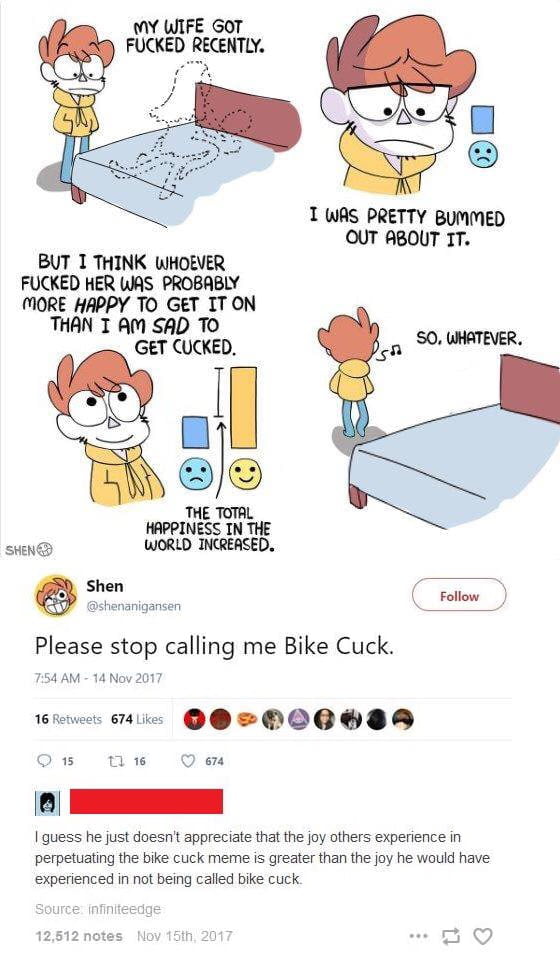Click the retweet icon with 16 count

click(115, 761)
